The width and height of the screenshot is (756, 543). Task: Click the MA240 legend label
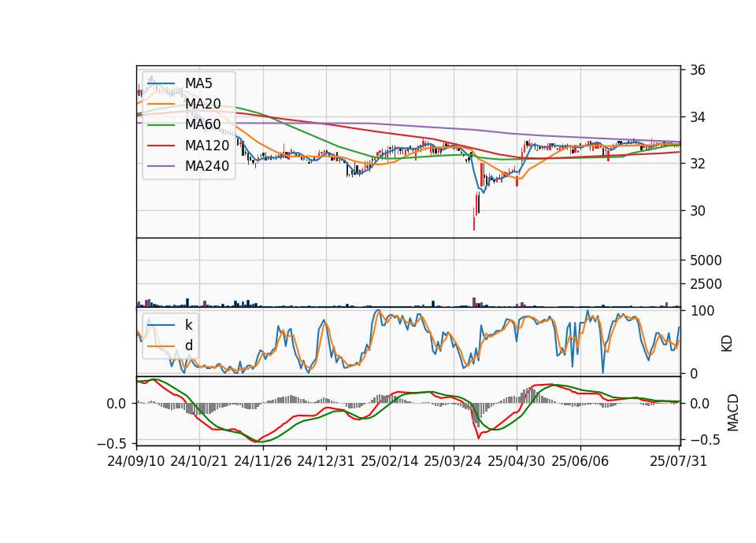click(207, 166)
